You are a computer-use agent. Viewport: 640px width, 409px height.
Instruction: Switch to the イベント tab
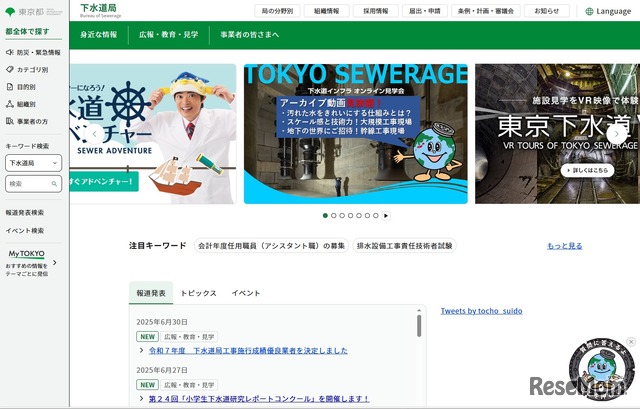(x=246, y=293)
